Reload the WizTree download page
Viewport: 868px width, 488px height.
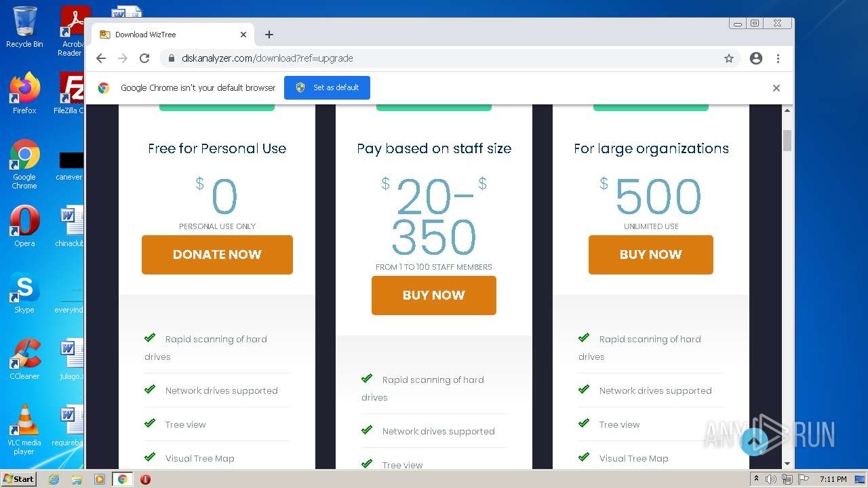pos(144,58)
